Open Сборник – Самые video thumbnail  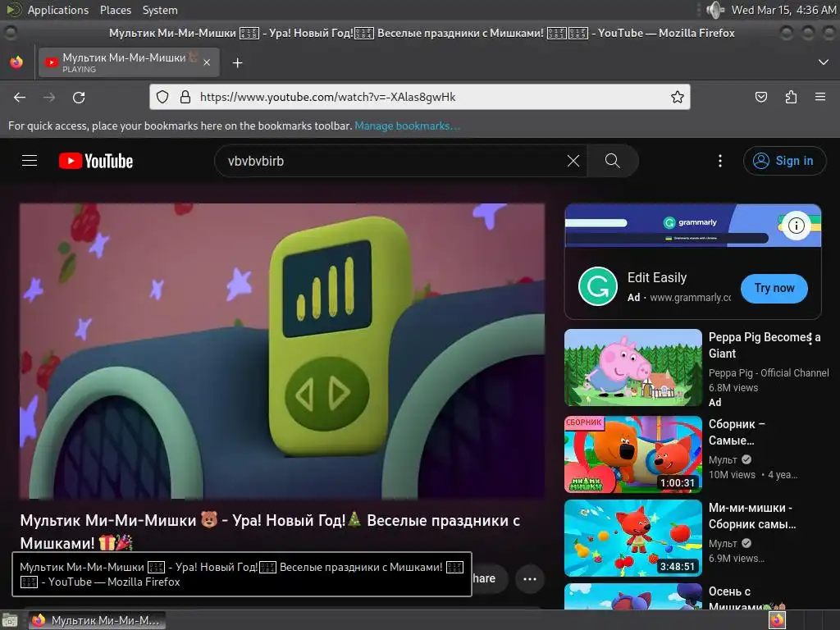tap(632, 454)
